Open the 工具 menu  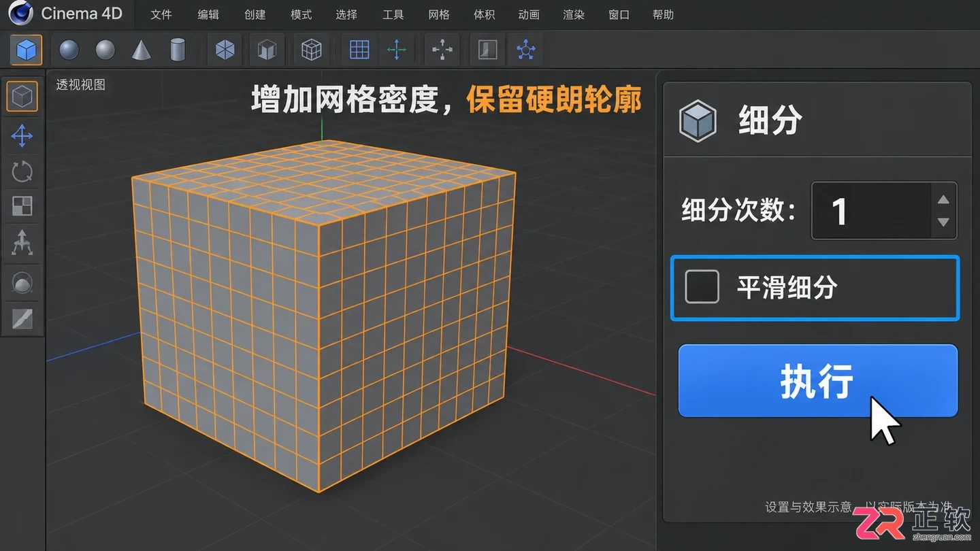(x=393, y=14)
